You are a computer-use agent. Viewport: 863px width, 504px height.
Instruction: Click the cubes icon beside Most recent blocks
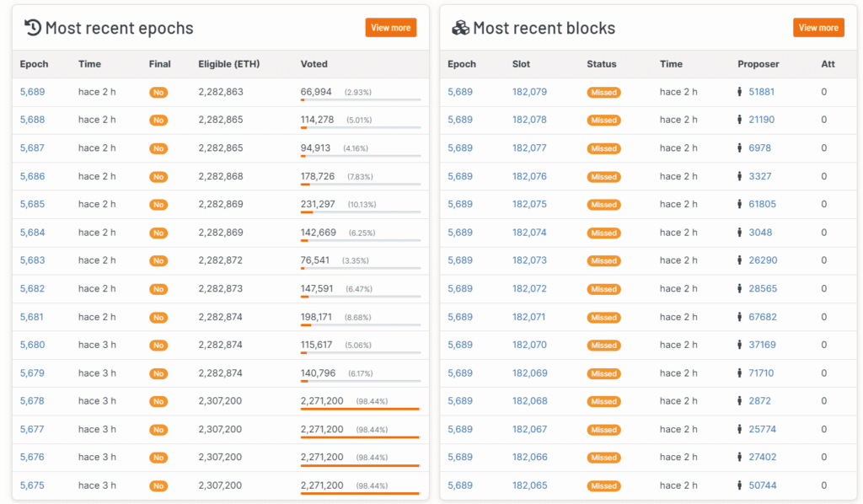point(460,28)
